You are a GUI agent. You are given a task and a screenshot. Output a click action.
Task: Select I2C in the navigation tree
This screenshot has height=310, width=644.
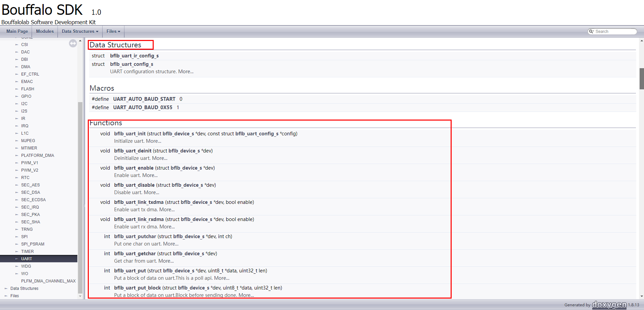(24, 104)
